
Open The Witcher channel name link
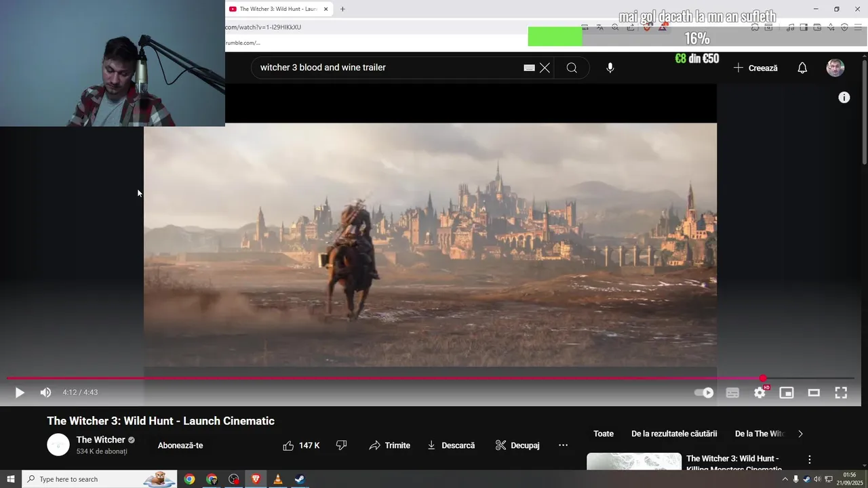pyautogui.click(x=101, y=440)
